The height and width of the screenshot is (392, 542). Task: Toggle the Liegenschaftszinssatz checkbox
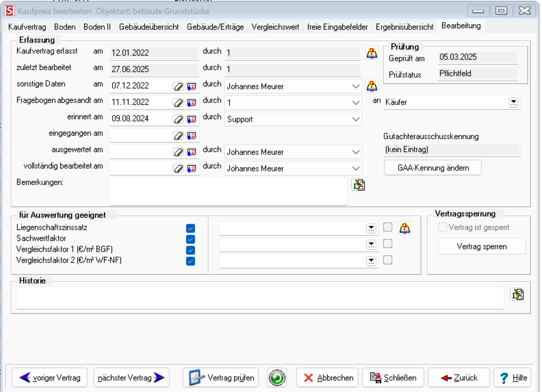pos(190,228)
